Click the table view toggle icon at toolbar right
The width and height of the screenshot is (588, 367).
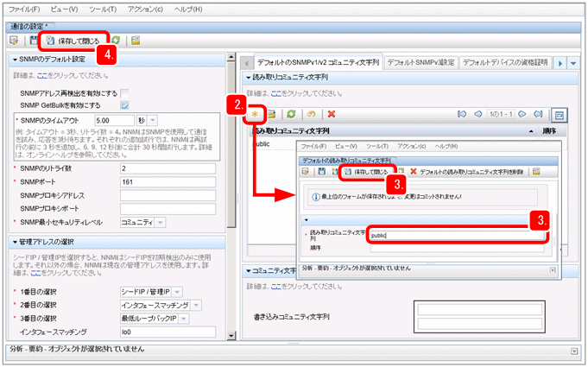click(560, 115)
